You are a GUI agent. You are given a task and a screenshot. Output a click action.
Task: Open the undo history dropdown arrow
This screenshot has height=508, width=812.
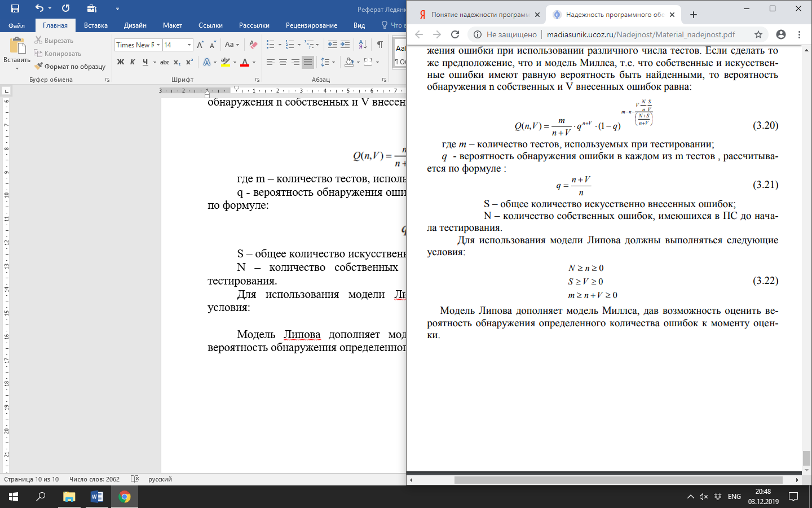(50, 8)
